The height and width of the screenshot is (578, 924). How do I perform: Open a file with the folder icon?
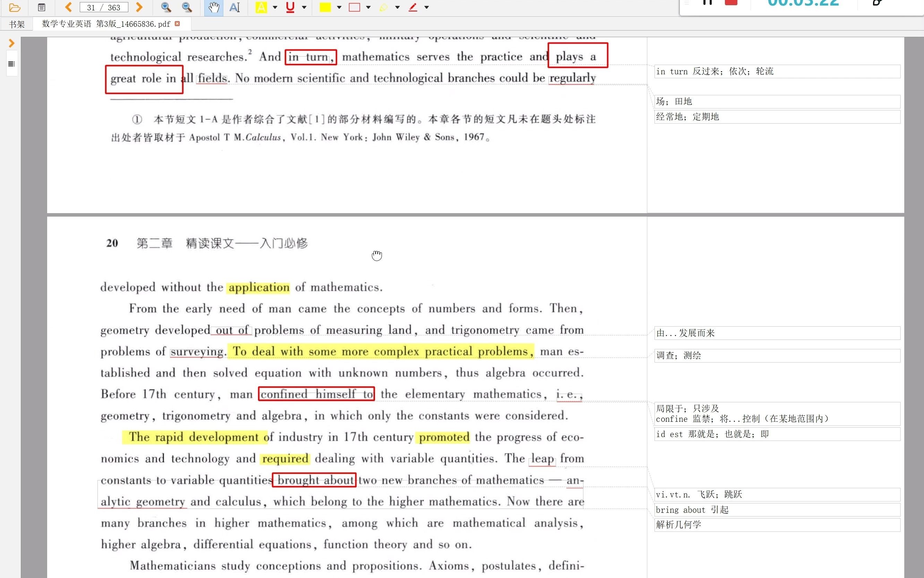pos(15,7)
